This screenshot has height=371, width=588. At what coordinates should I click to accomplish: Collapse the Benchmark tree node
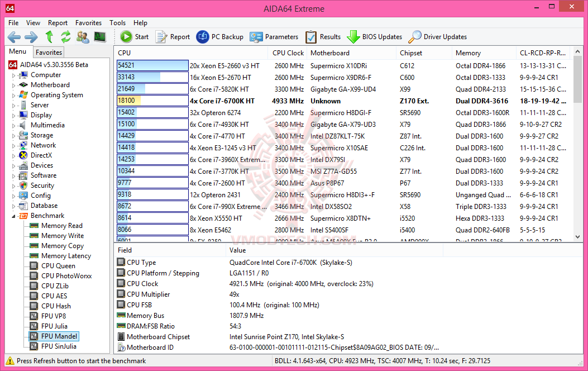[13, 216]
